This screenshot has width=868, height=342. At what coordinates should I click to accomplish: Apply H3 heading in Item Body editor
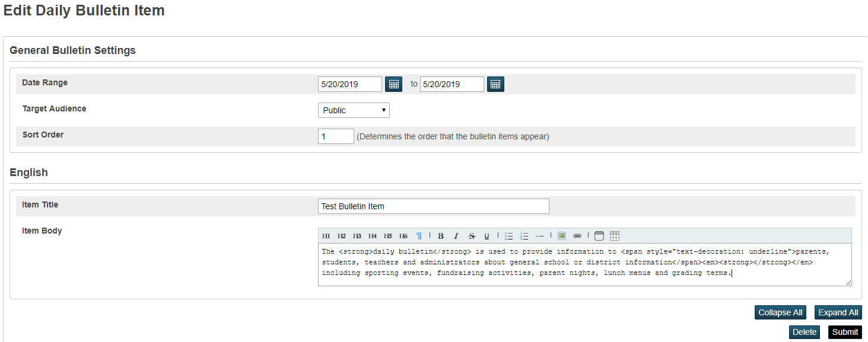click(x=357, y=236)
